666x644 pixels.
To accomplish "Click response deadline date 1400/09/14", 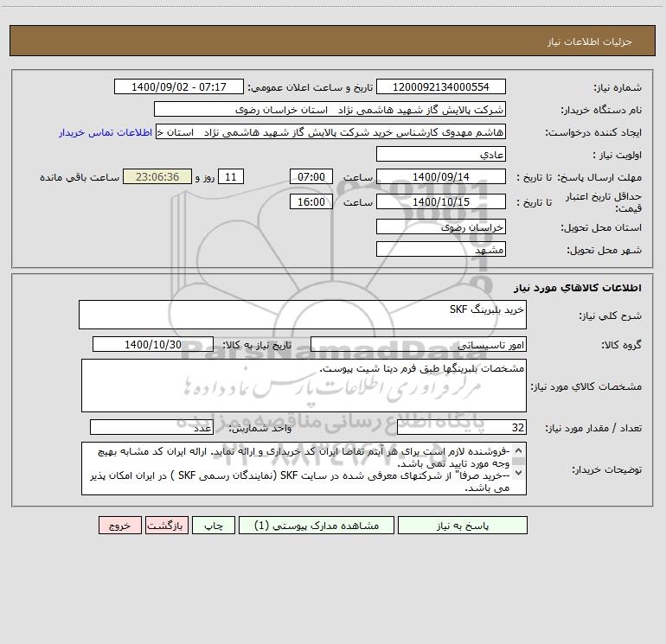I will 441,176.
